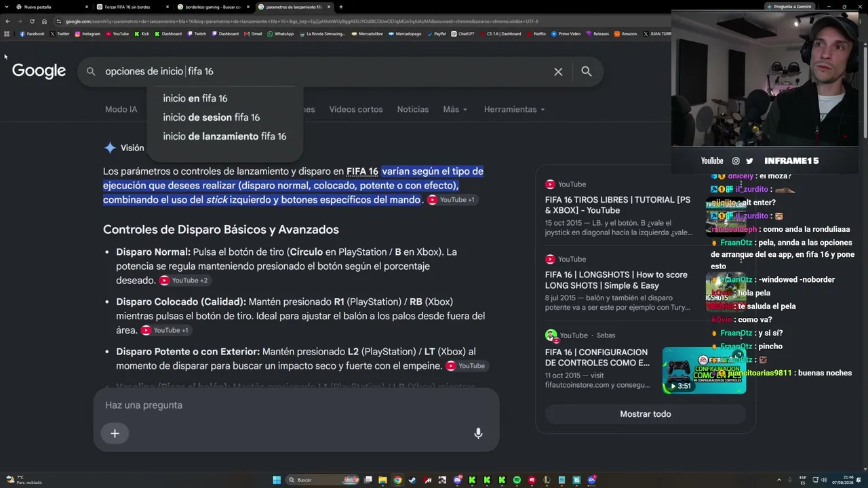Open the browser home page button
The width and height of the screenshot is (868, 488).
coord(44,21)
